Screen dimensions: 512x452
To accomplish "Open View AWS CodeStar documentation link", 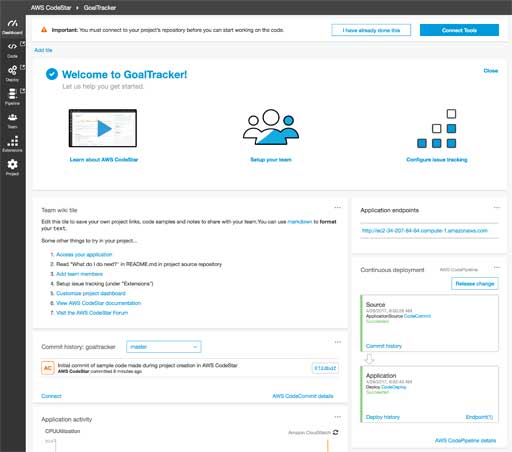I will point(98,303).
